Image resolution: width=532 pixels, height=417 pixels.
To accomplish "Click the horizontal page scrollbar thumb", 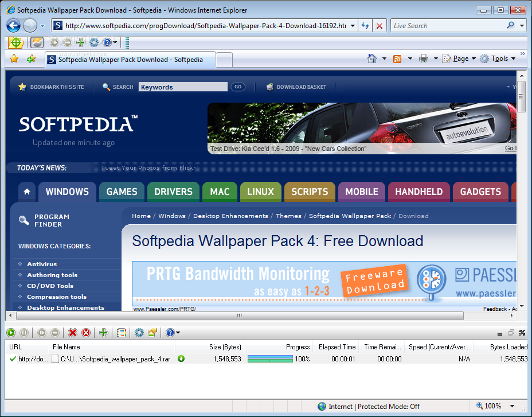I will [x=240, y=315].
